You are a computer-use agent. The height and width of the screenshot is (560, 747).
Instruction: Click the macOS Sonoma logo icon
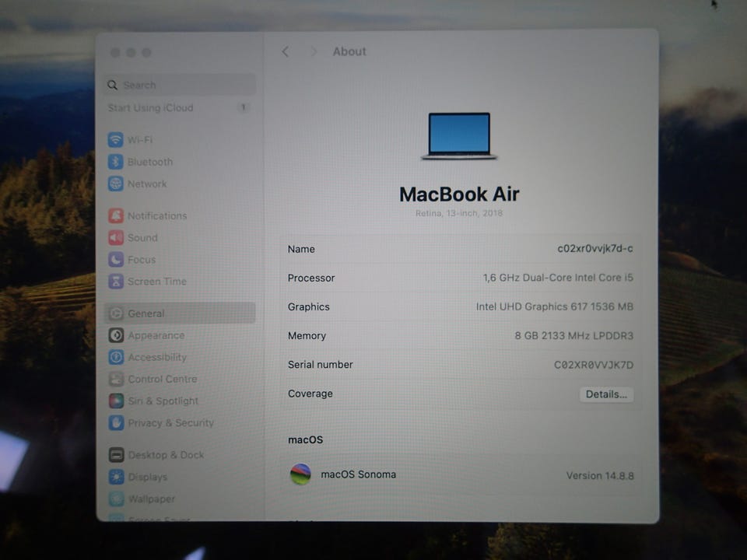(300, 474)
